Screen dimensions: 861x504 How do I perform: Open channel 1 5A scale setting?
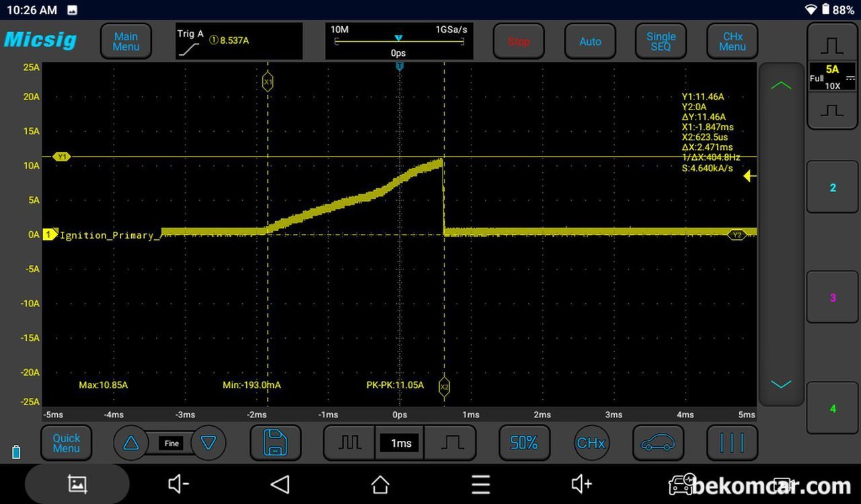[832, 77]
